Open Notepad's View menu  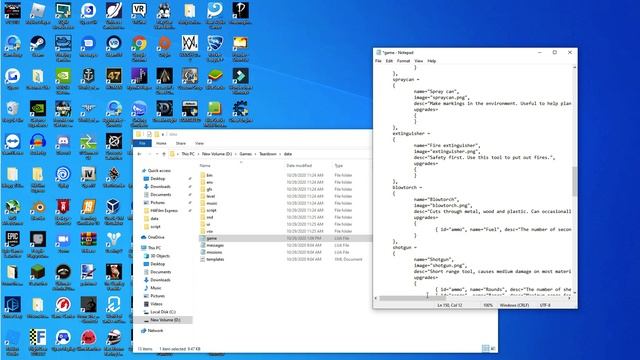point(419,61)
